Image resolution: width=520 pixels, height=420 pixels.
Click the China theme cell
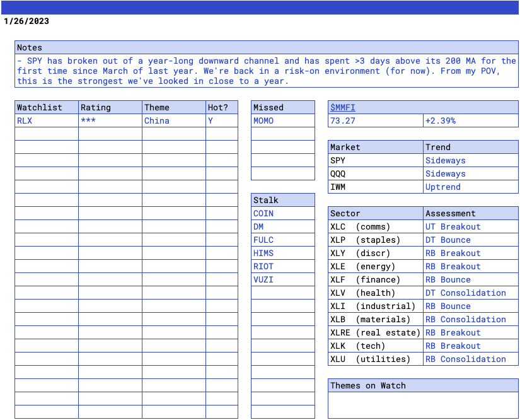click(174, 120)
